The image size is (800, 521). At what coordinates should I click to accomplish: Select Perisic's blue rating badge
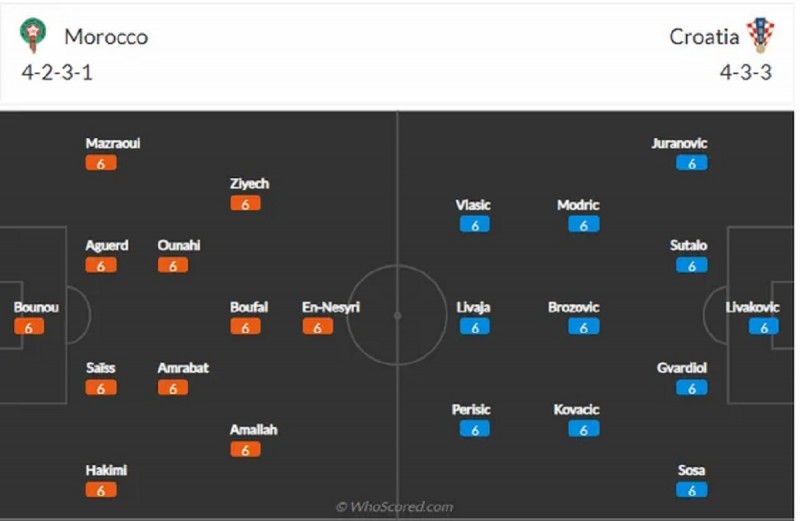pos(475,429)
